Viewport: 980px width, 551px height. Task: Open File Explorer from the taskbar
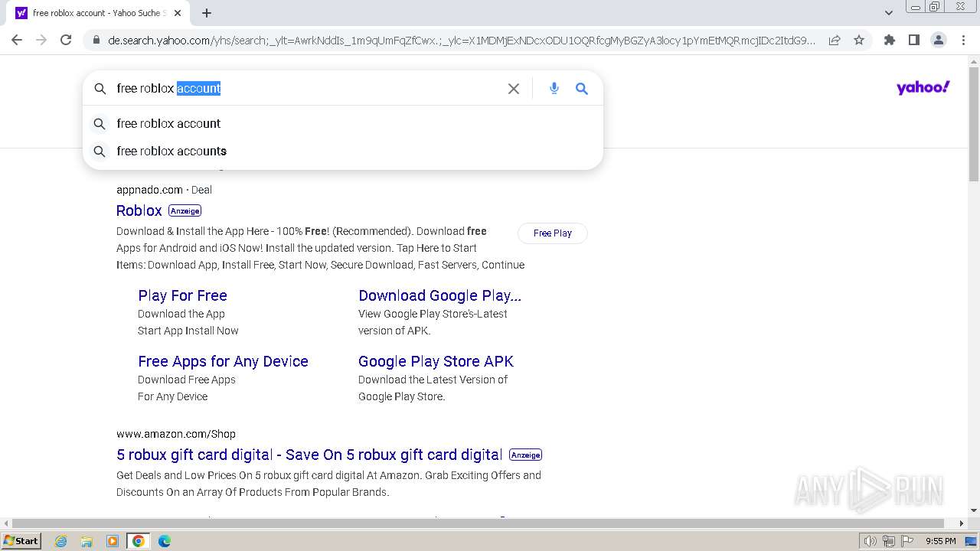pos(87,541)
